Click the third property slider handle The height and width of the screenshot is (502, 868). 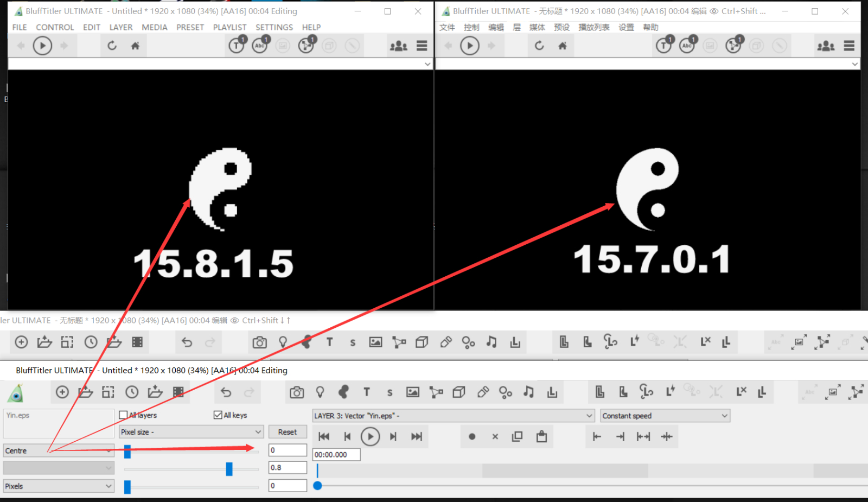(127, 487)
